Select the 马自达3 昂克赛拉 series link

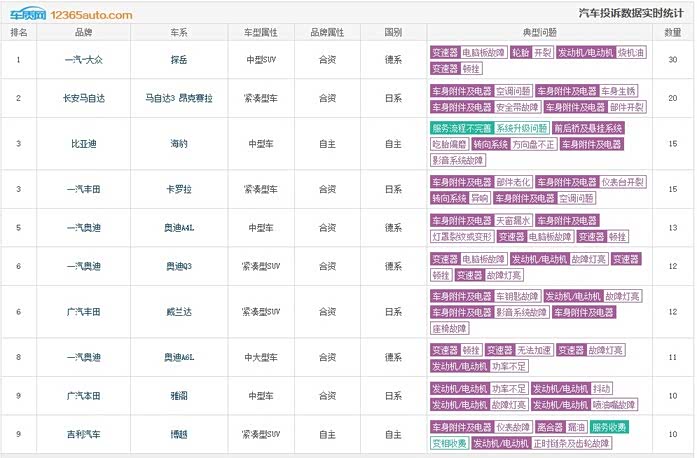tap(180, 98)
